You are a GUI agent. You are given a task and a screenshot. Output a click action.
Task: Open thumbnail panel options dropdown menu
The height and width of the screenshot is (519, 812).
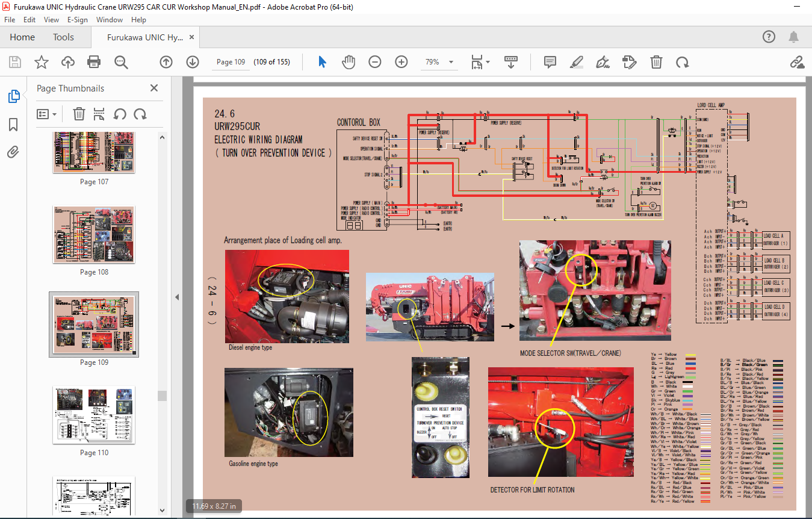(47, 114)
